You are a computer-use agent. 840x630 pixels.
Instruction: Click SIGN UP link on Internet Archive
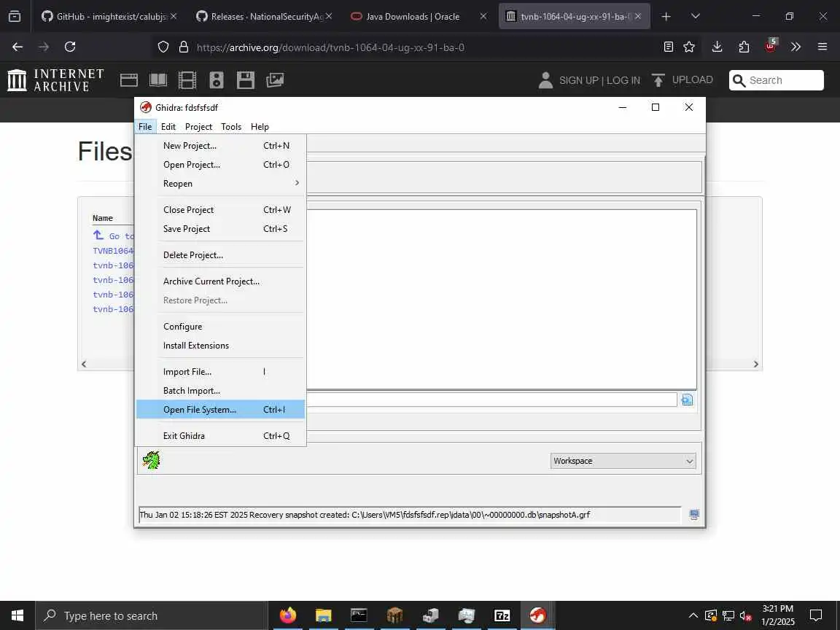(578, 80)
